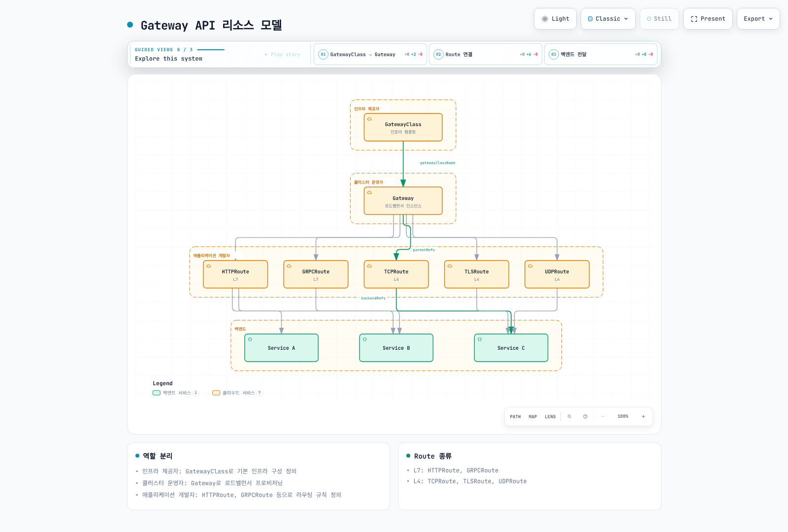The image size is (788, 532).
Task: Select guided view 03 백엔드 전달
Action: point(601,54)
